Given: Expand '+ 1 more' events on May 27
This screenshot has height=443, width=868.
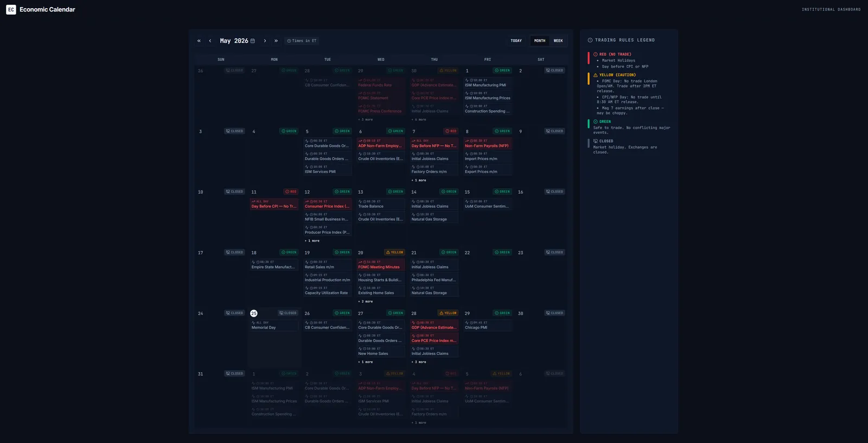Looking at the screenshot, I should point(366,362).
